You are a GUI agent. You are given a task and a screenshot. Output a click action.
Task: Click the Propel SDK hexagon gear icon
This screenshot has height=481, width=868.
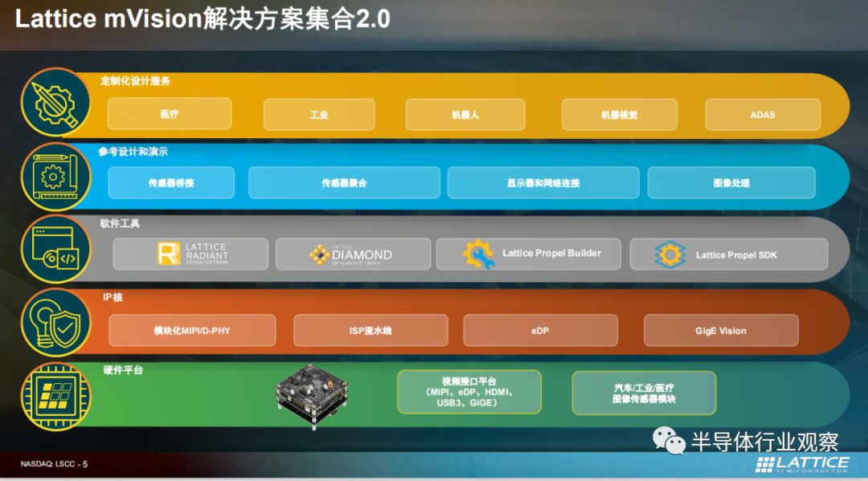[x=669, y=255]
